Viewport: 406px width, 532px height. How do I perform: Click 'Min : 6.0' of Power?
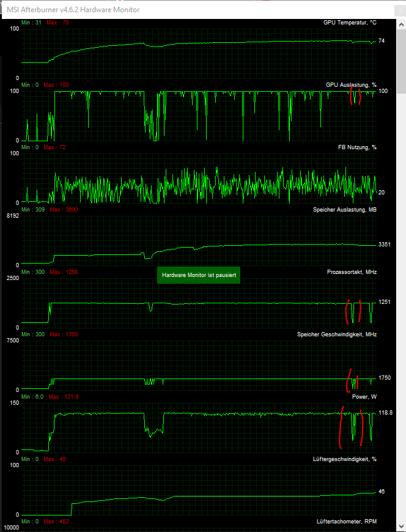point(32,397)
